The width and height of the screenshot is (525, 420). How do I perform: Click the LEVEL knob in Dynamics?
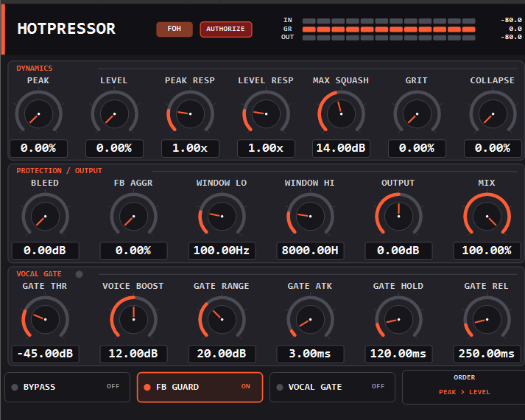pyautogui.click(x=114, y=114)
